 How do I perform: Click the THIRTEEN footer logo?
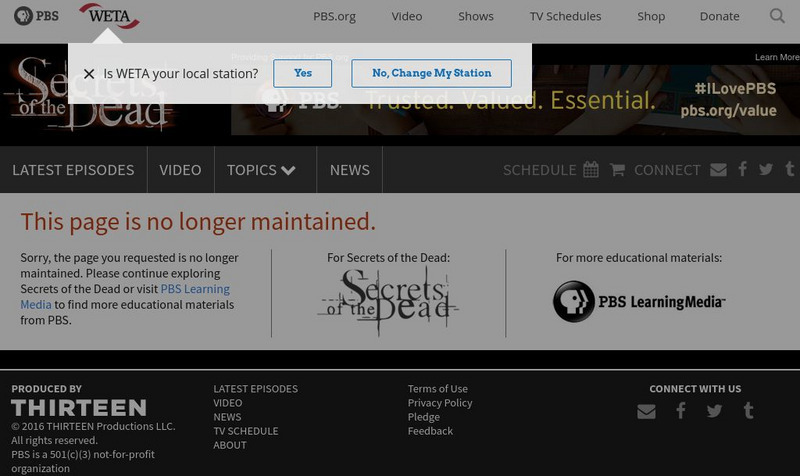pos(79,408)
